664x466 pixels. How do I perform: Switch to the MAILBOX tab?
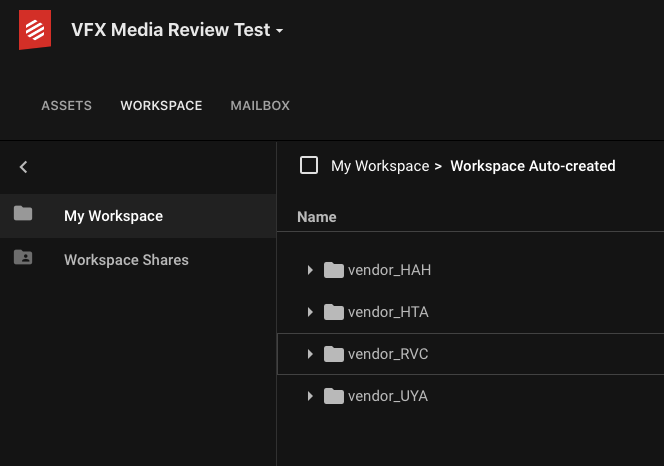point(260,105)
